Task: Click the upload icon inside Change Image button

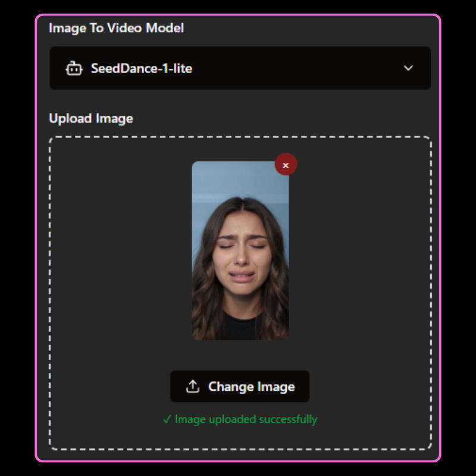Action: tap(193, 386)
